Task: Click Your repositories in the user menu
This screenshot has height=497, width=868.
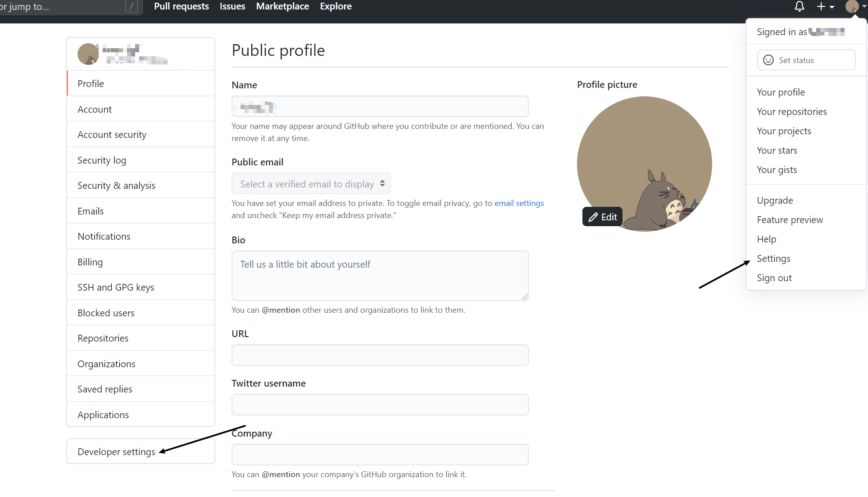Action: pos(791,112)
